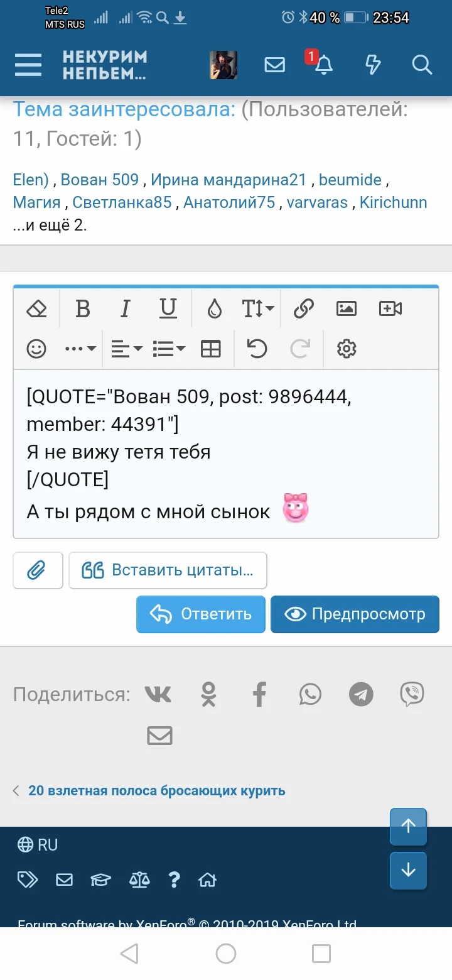Click the Remove formatting eraser icon
The image size is (452, 980).
coord(37,308)
